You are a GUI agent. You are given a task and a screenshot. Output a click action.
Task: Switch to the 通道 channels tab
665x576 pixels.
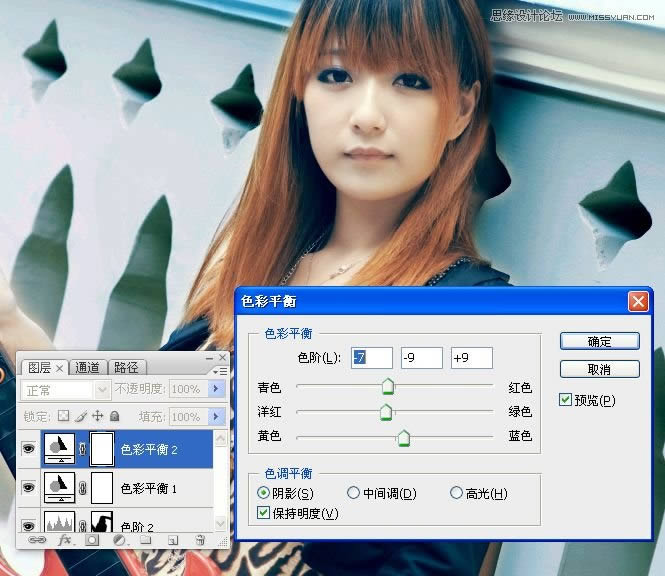click(88, 368)
